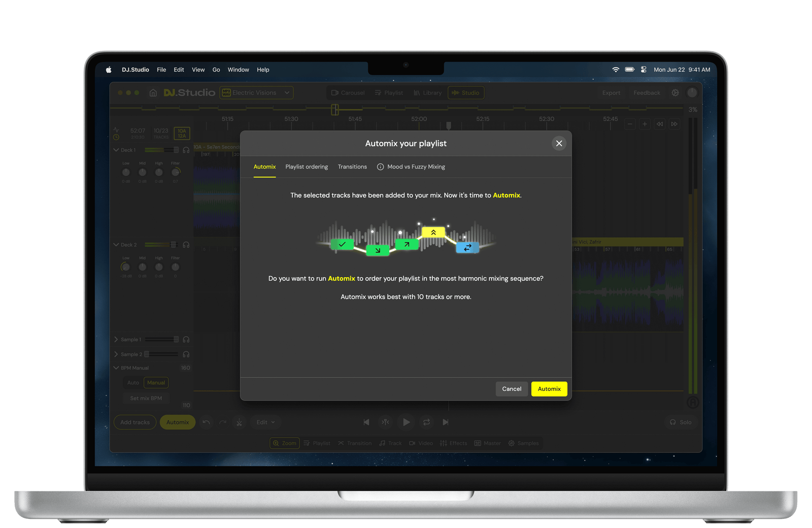Screen dimensions: 812x528
Task: Skip to next track button
Action: (446, 422)
